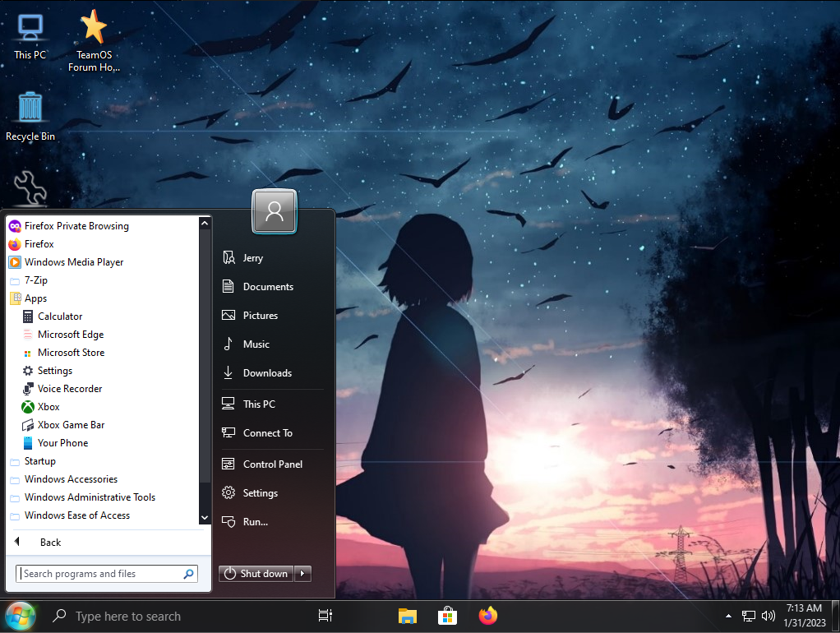
Task: Select the This PC desktop icon
Action: (x=30, y=36)
